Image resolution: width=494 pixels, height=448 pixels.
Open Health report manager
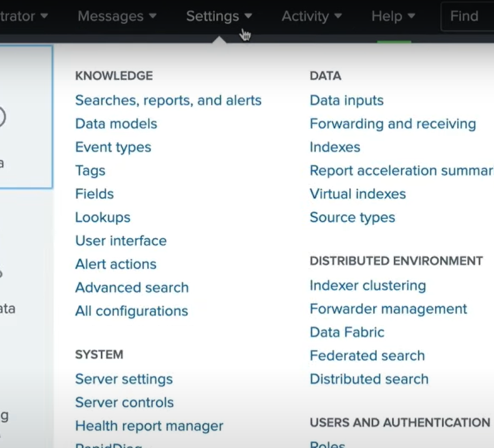[149, 426]
